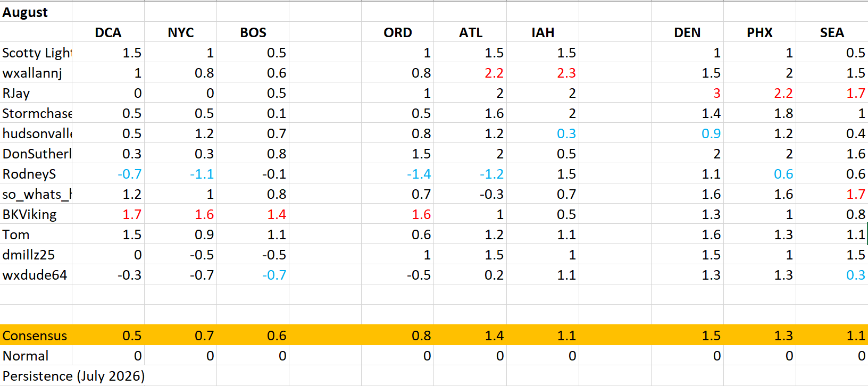The height and width of the screenshot is (386, 868).
Task: Click the DCA column header cell
Action: [x=108, y=32]
